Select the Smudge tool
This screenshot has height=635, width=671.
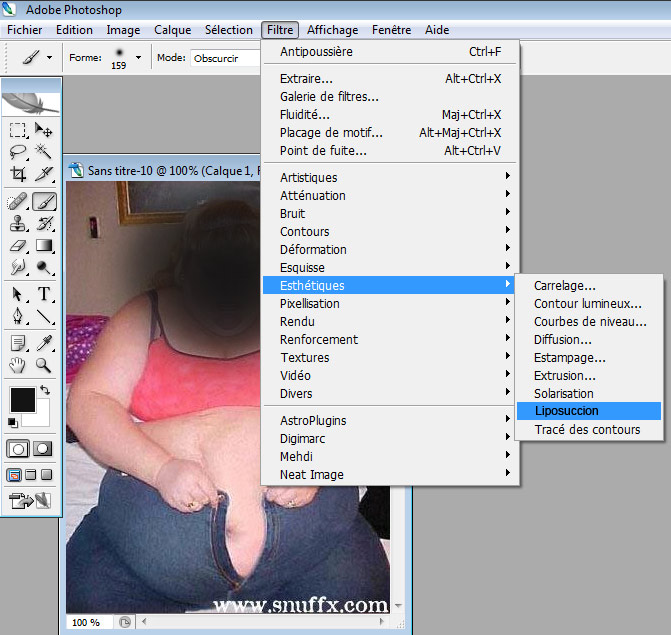(x=18, y=267)
